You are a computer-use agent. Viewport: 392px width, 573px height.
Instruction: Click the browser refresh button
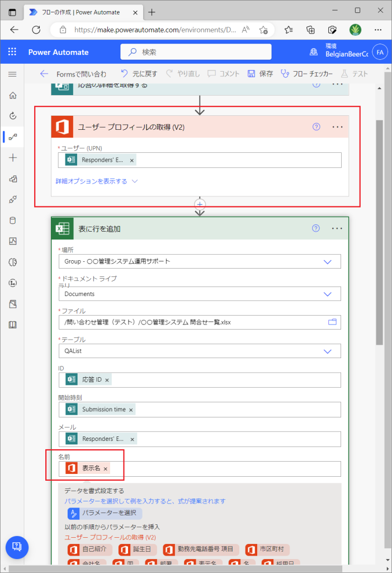click(x=36, y=30)
